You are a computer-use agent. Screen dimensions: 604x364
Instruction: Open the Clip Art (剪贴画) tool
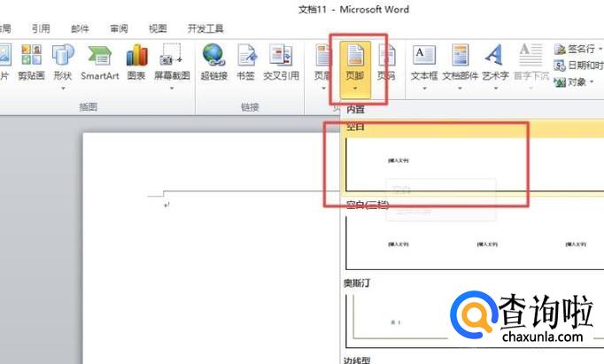point(31,62)
